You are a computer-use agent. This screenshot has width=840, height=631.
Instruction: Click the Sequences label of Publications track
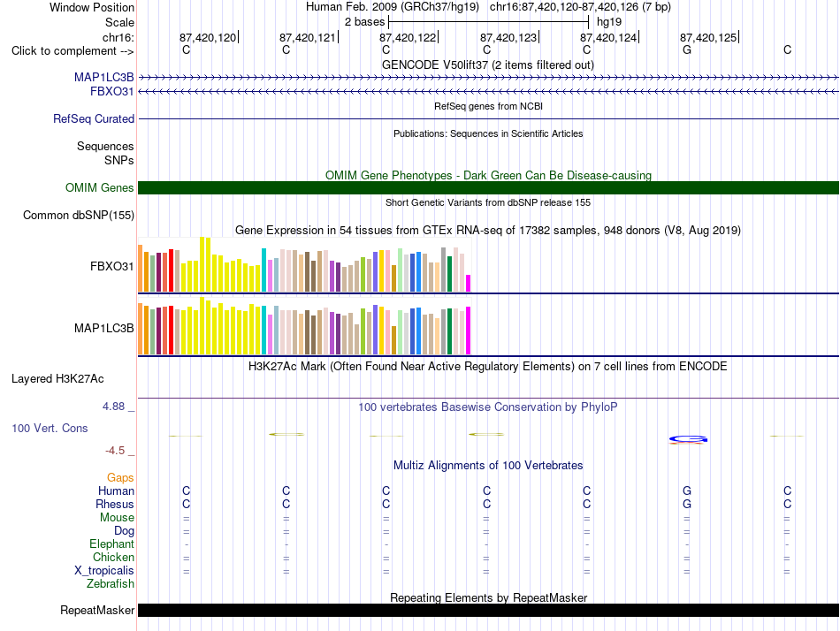point(105,146)
